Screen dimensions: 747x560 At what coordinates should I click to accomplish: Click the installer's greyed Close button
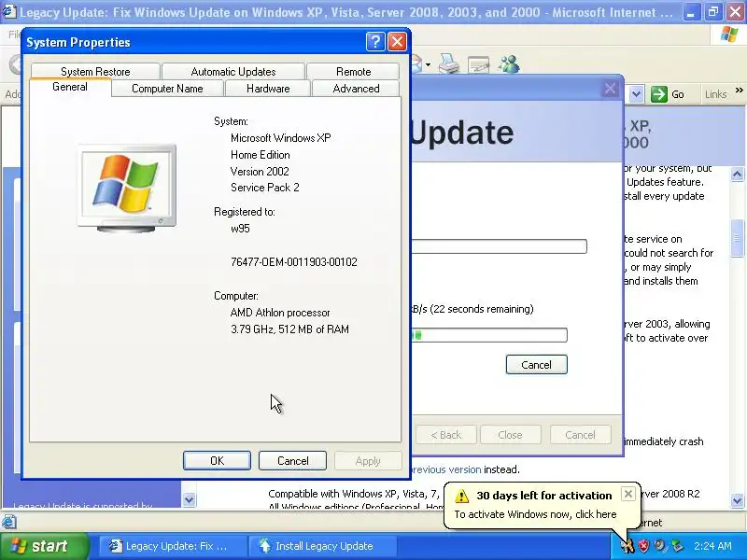[510, 435]
